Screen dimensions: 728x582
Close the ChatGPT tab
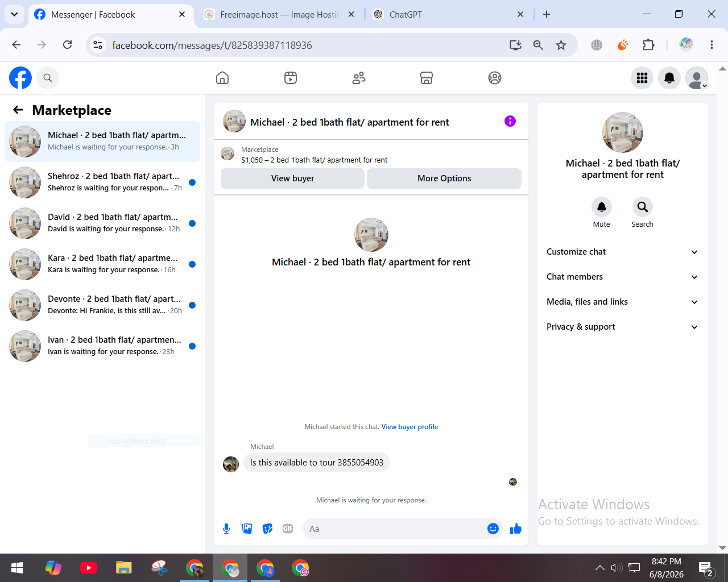click(520, 14)
